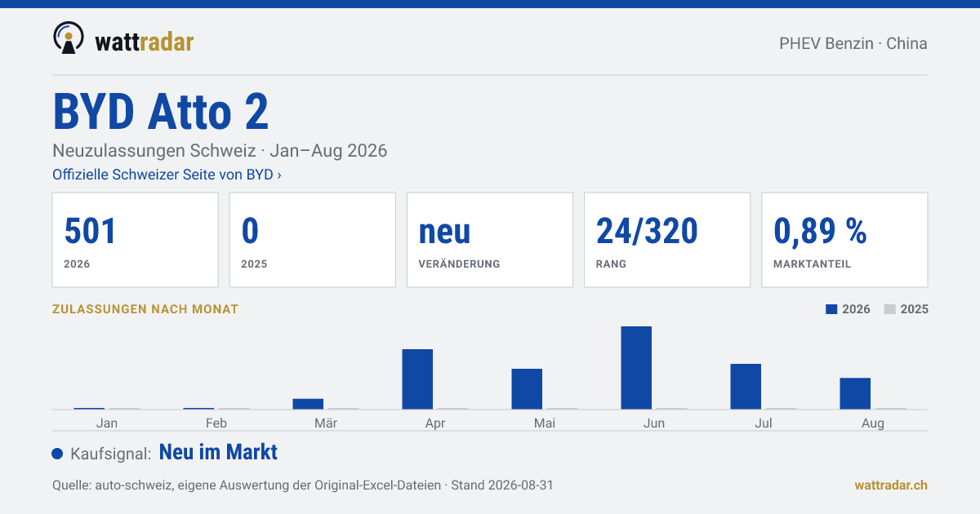Screen dimensions: 980x514
Task: Click the Neu im Markt signal text
Action: 218,452
